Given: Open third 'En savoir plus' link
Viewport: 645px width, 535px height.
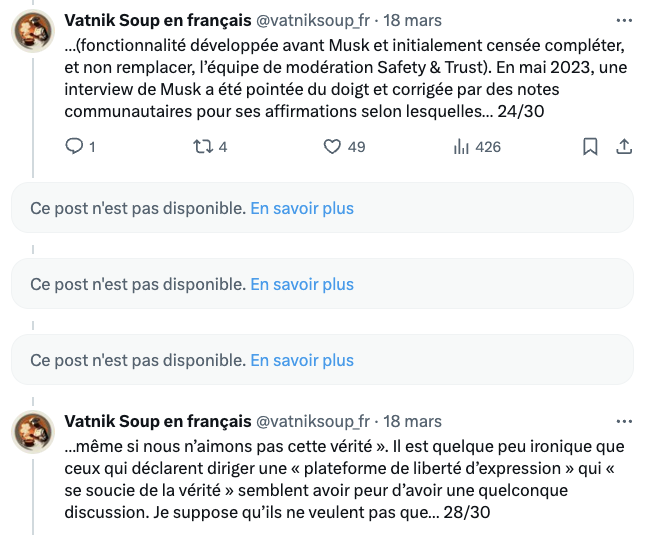Looking at the screenshot, I should 302,360.
